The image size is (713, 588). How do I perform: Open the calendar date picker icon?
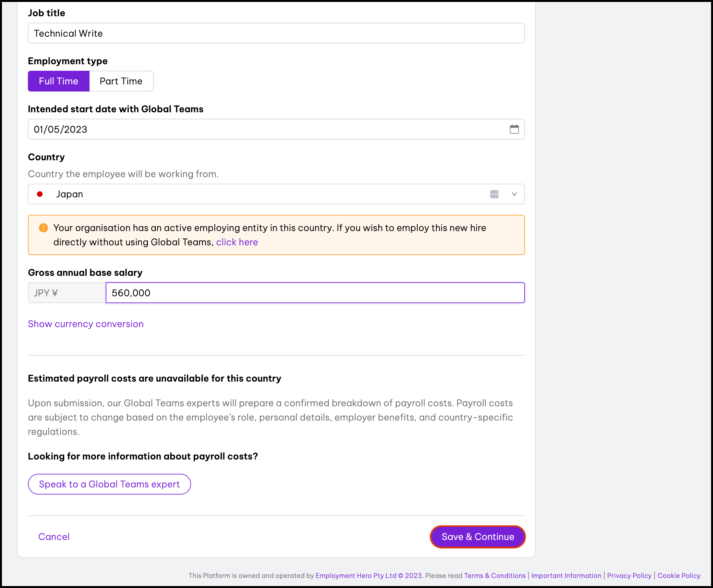(514, 129)
